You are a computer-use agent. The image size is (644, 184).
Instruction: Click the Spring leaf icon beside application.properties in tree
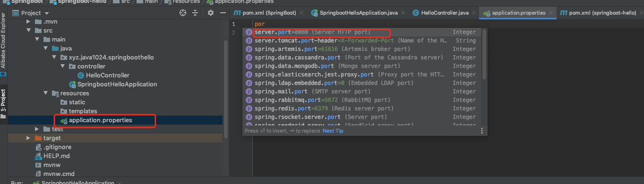pyautogui.click(x=64, y=121)
